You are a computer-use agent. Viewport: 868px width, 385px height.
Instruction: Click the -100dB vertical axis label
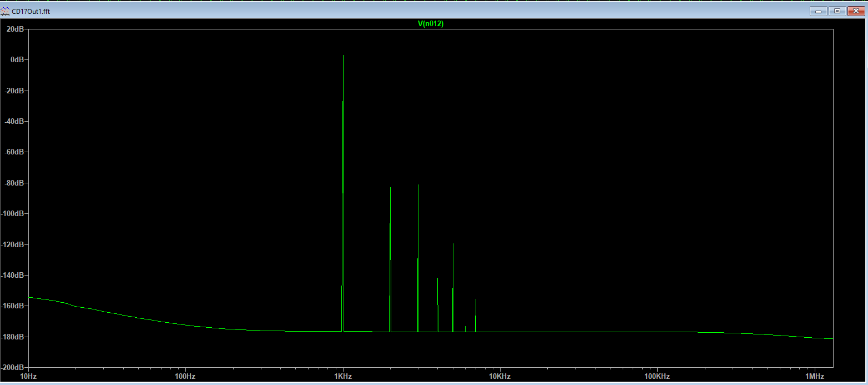[12, 214]
